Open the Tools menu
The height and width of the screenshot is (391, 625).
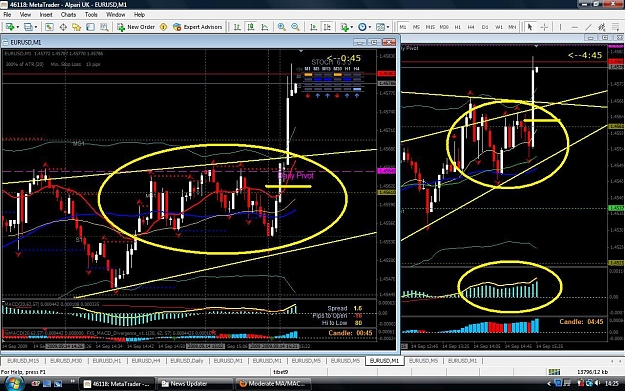91,15
